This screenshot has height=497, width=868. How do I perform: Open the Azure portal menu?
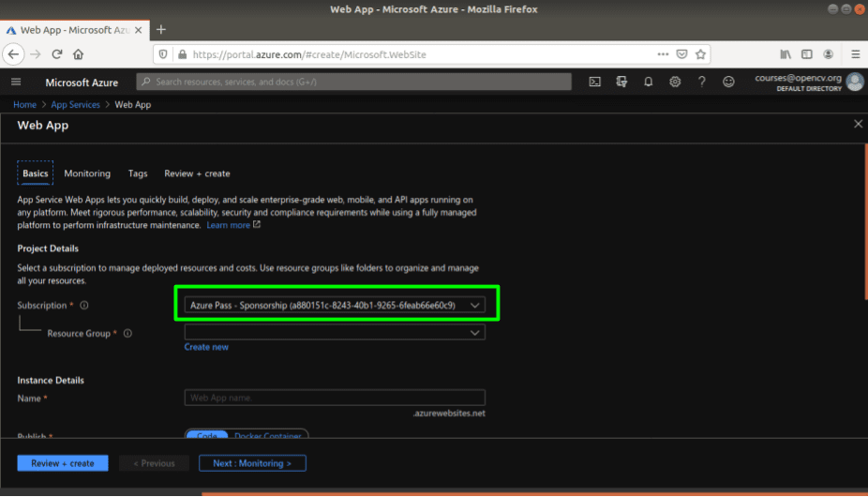point(16,82)
